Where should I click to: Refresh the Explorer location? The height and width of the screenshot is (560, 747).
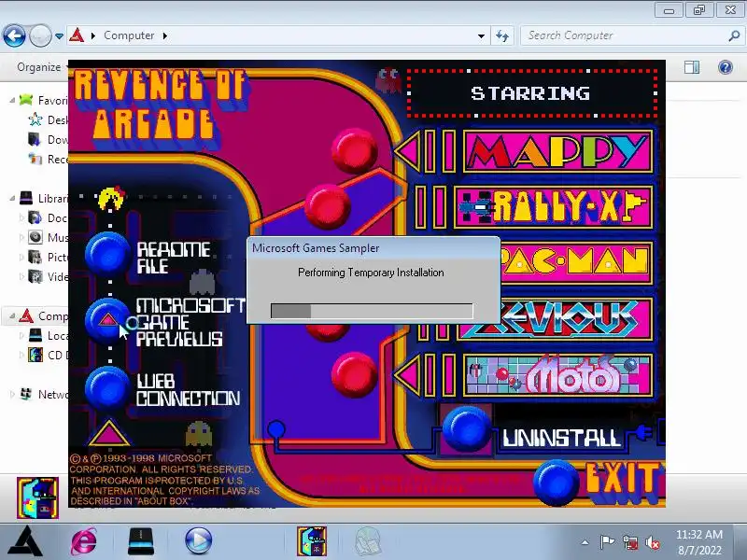pos(502,36)
